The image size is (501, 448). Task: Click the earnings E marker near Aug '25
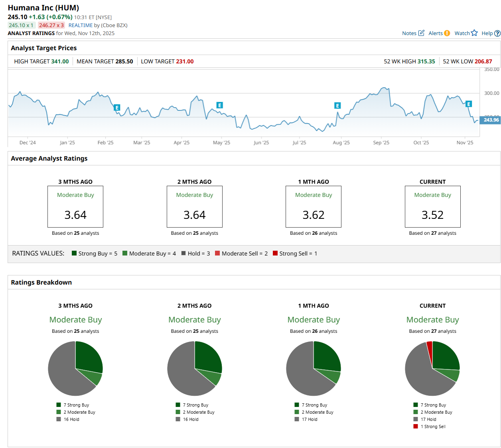pos(337,106)
